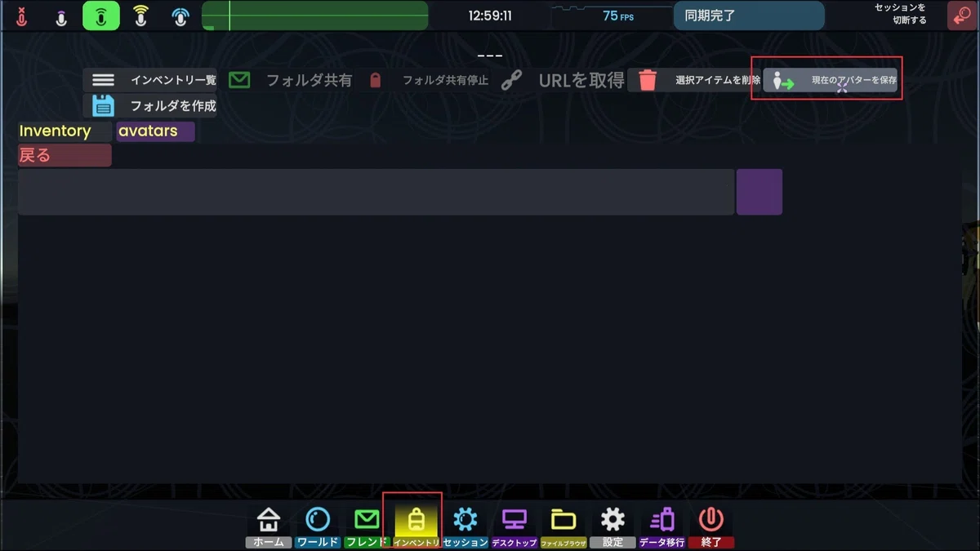This screenshot has height=551, width=980.
Task: Click the URLを取得 get URL button
Action: click(x=581, y=80)
